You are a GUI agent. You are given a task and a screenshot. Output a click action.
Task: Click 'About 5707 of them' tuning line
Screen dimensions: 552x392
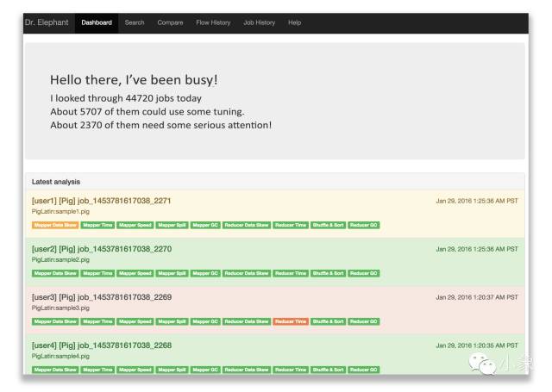tap(147, 112)
